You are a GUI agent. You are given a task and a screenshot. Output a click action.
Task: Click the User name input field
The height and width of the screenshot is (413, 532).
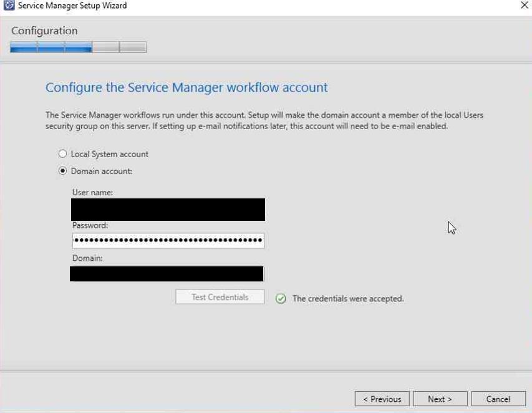(x=168, y=210)
